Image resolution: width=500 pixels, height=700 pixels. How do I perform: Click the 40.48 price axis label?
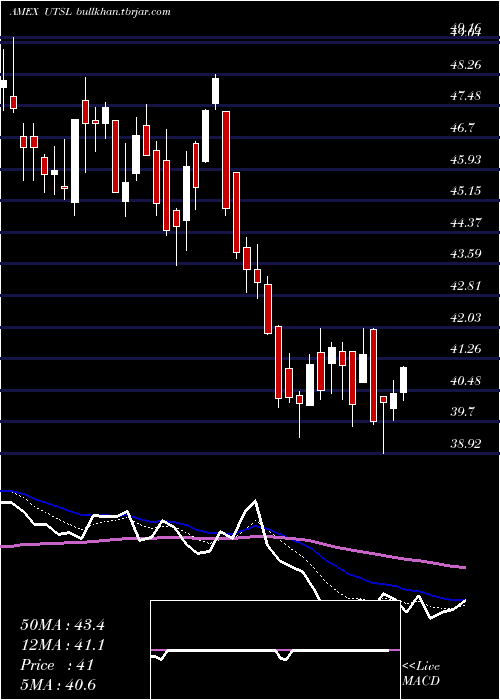[466, 380]
